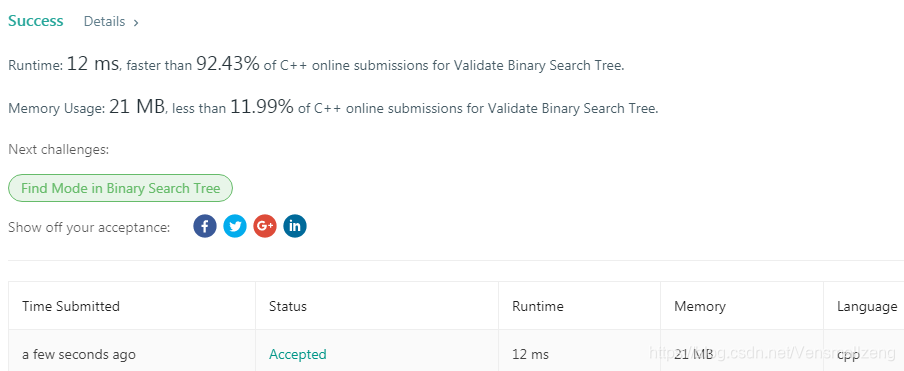Viewport: 904px width, 371px height.
Task: Click the 'Next challenges:' label
Action: [x=58, y=150]
